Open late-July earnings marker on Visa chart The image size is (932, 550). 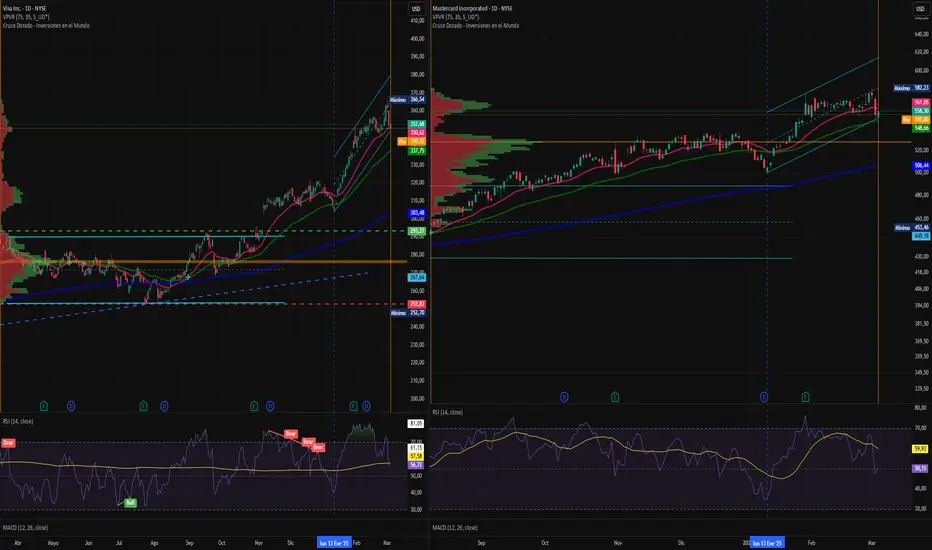point(143,406)
